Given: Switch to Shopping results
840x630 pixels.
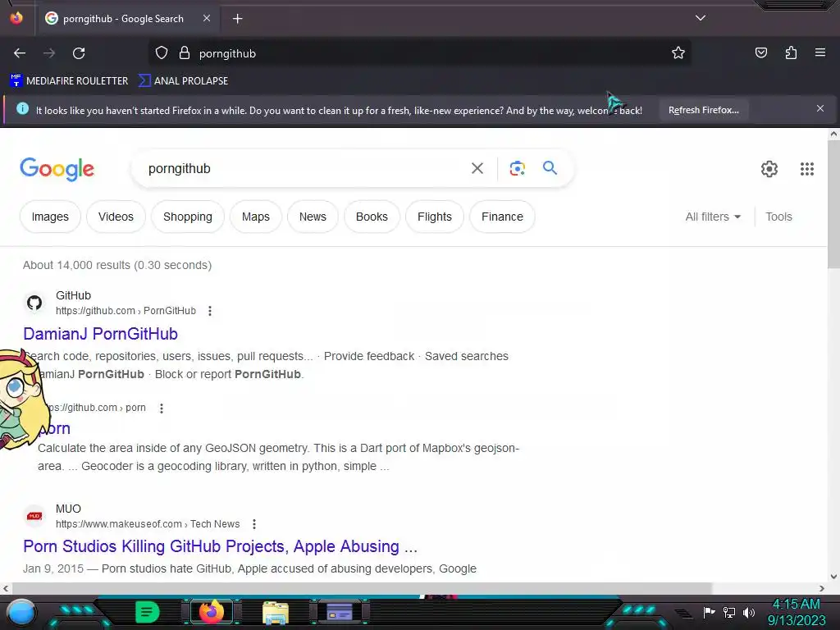Looking at the screenshot, I should pos(188,217).
